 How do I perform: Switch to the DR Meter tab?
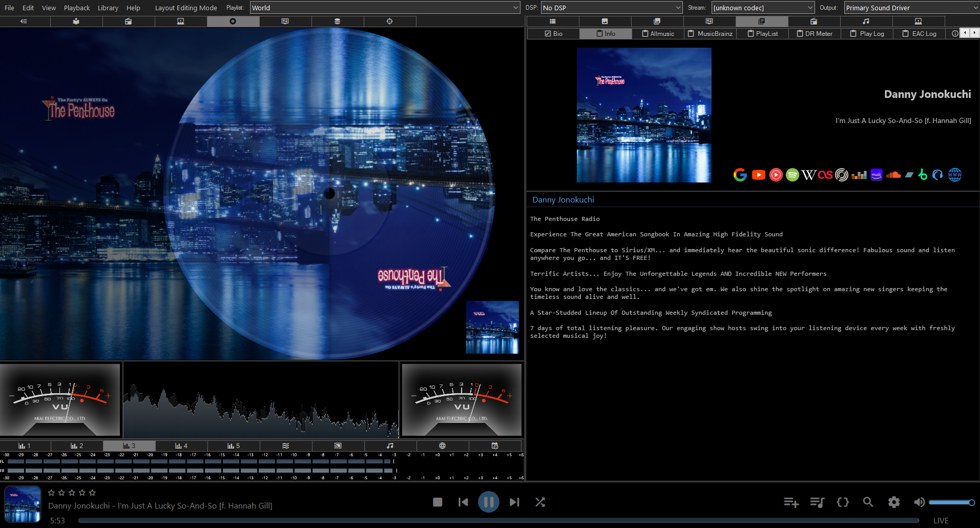pos(815,34)
